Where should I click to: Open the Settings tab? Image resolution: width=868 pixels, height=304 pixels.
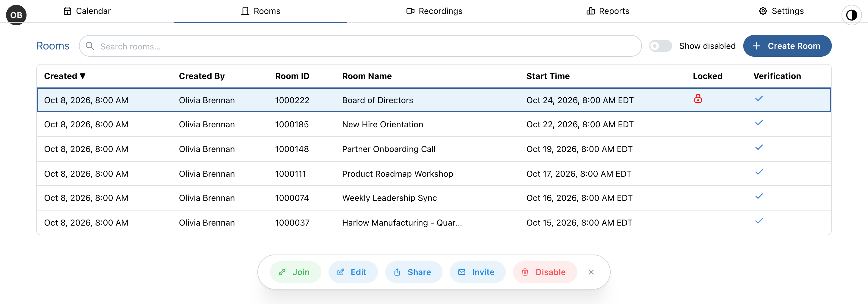click(781, 11)
